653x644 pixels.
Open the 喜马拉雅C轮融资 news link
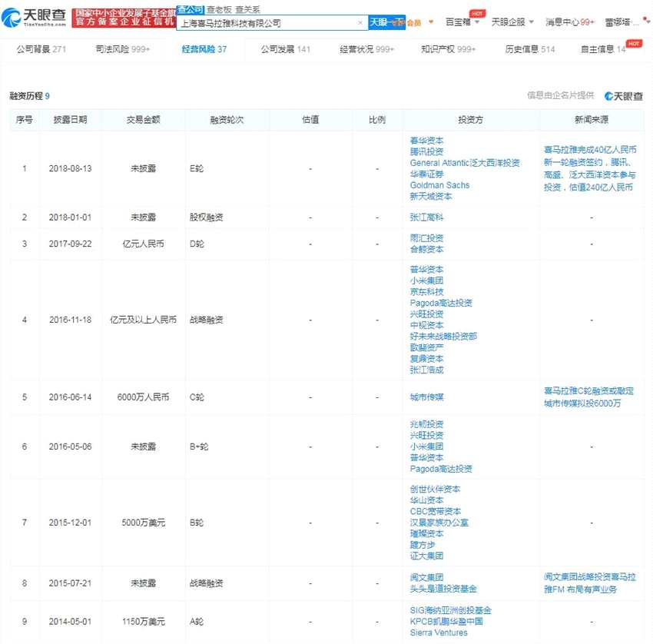tap(588, 397)
